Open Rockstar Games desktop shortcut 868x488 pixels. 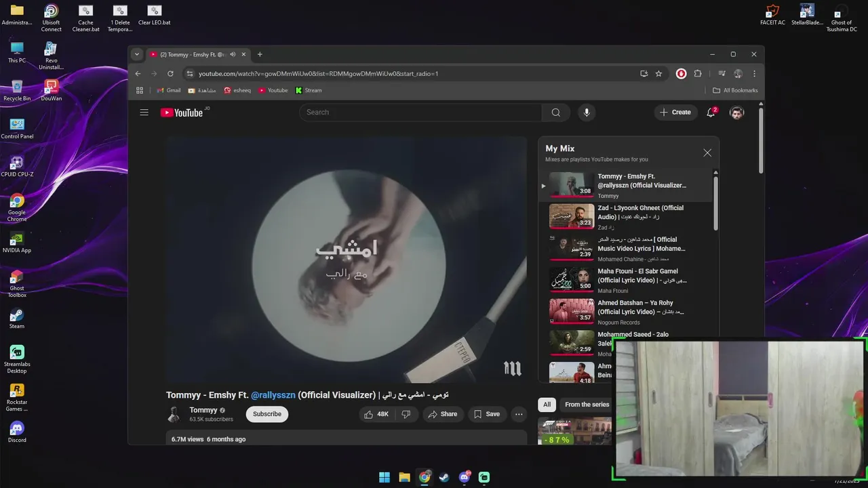[17, 398]
